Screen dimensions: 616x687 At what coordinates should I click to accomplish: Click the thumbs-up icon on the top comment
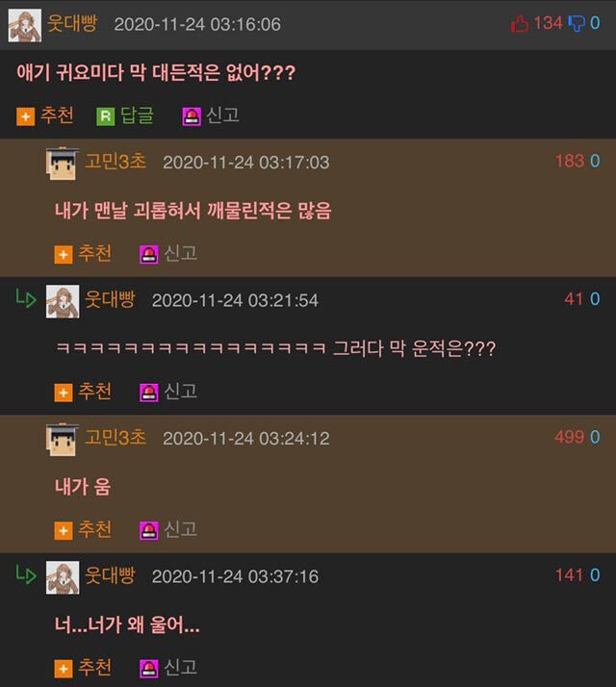[x=520, y=24]
